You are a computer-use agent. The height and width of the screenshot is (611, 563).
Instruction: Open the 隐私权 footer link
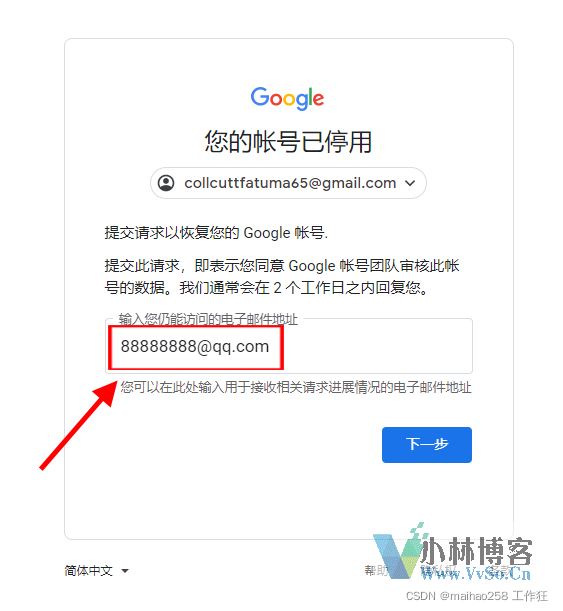(x=438, y=570)
